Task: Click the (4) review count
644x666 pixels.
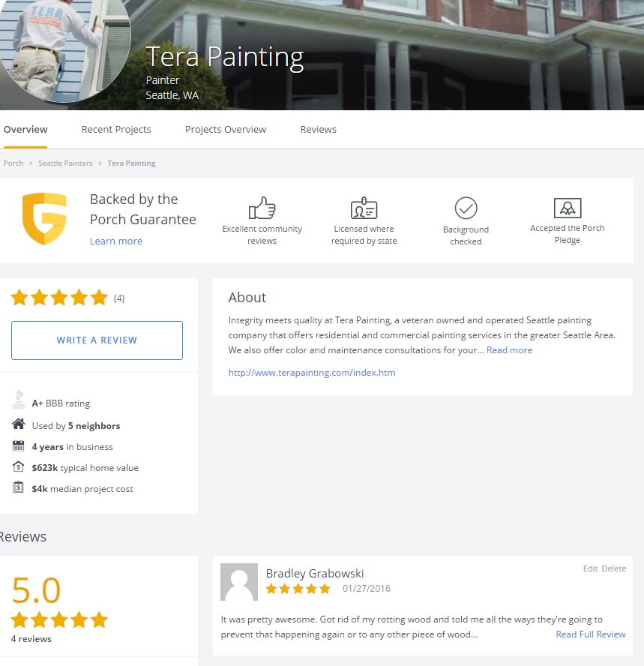Action: (119, 298)
